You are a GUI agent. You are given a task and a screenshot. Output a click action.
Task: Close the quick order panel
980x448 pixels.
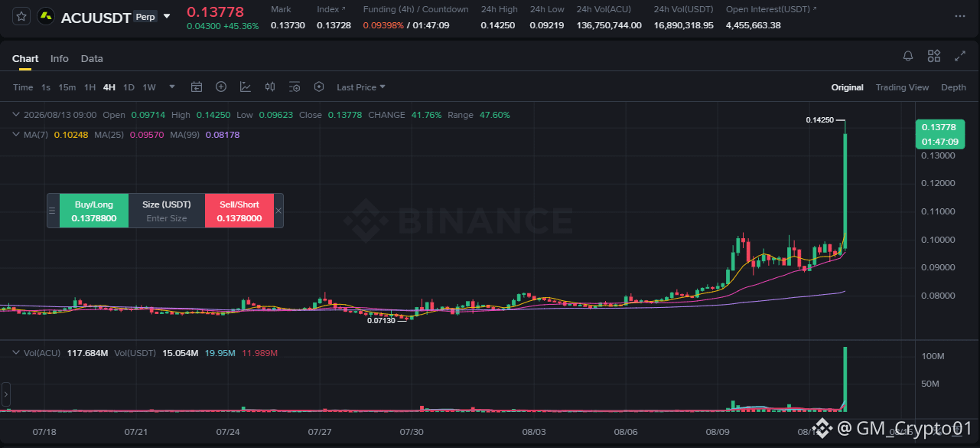click(278, 211)
